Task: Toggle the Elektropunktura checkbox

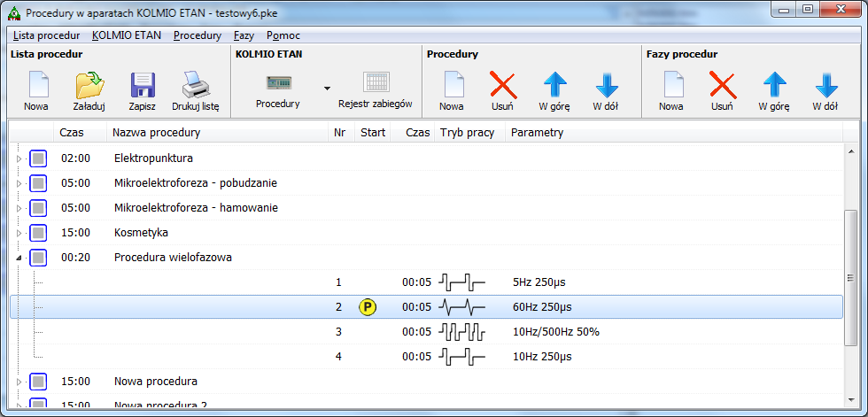Action: [x=37, y=158]
